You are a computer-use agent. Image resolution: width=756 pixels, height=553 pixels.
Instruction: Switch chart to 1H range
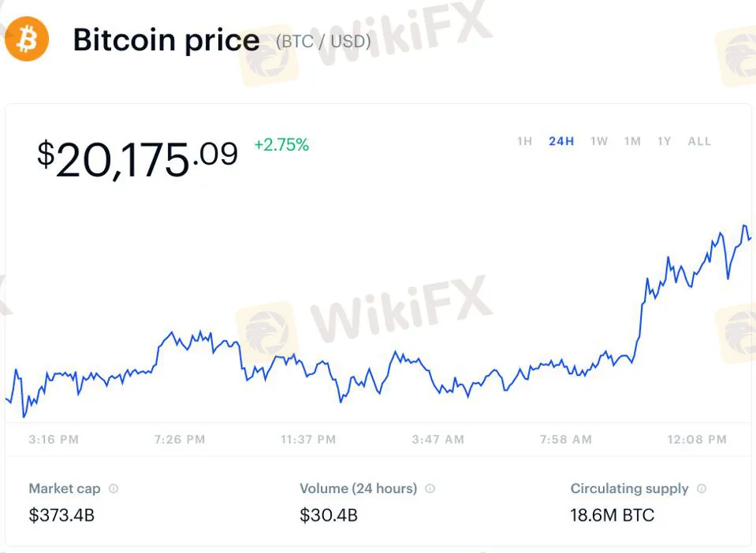point(524,142)
